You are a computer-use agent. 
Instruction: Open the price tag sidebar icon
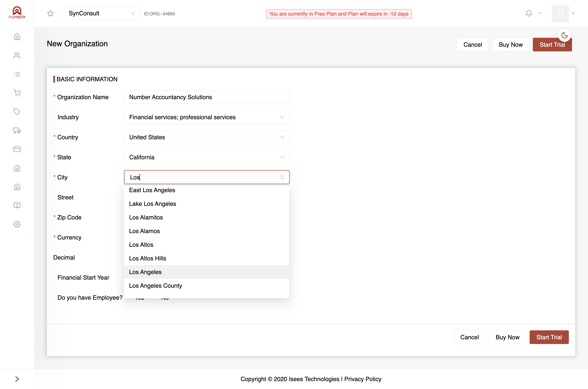17,112
